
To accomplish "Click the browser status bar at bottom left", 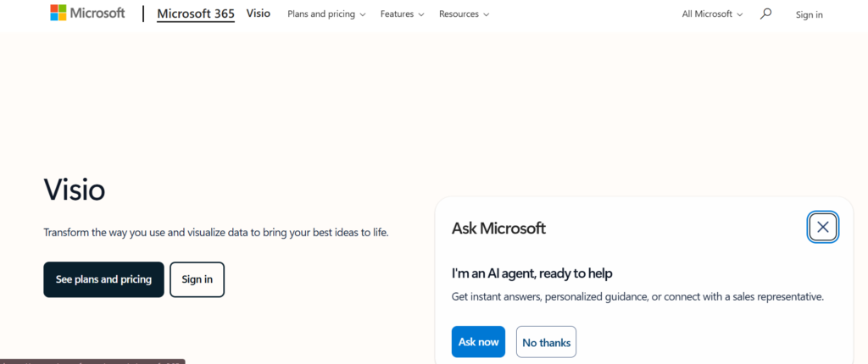I will click(x=92, y=361).
